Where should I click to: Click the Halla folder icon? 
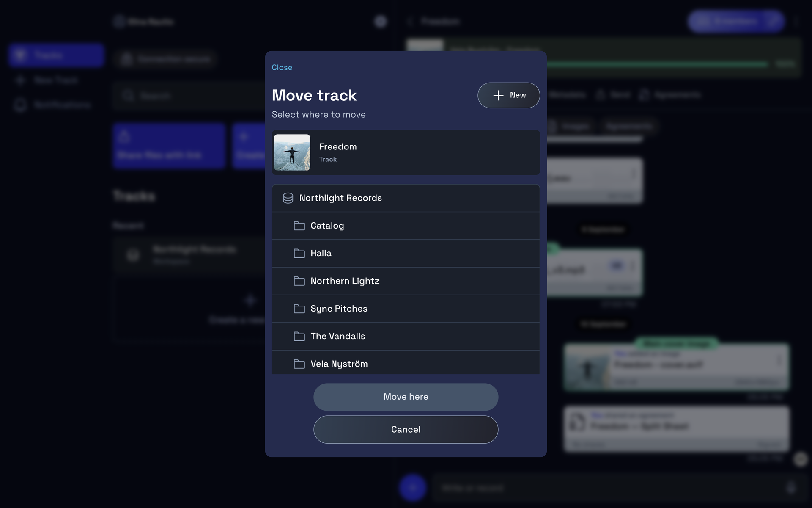click(299, 253)
